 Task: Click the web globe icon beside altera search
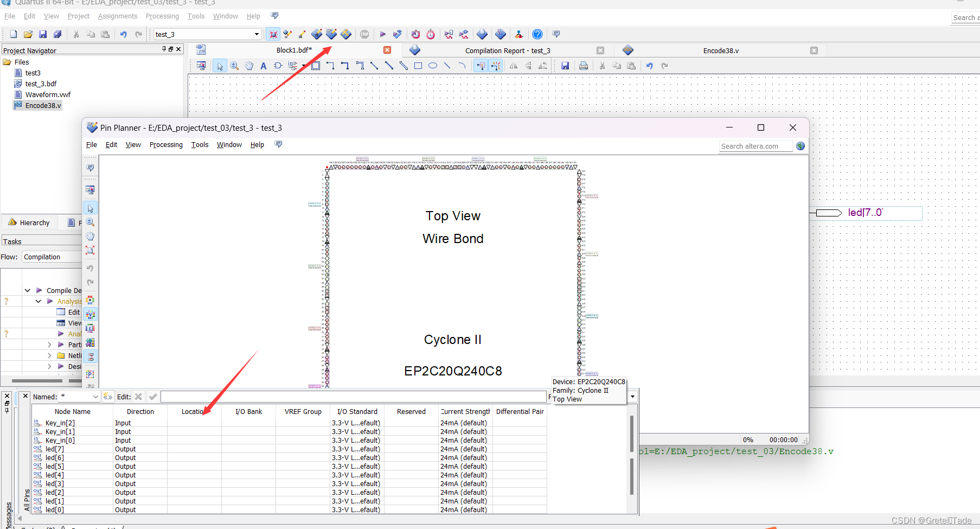point(800,146)
